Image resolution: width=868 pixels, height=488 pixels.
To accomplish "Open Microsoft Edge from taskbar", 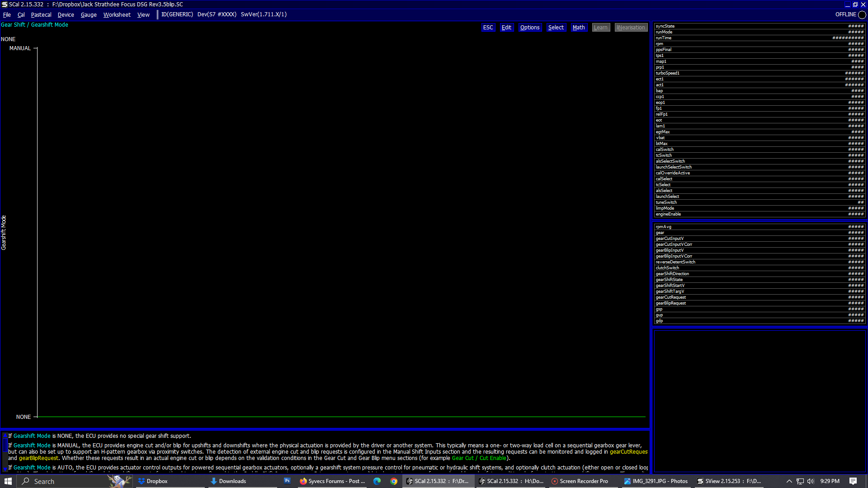I will tap(377, 481).
